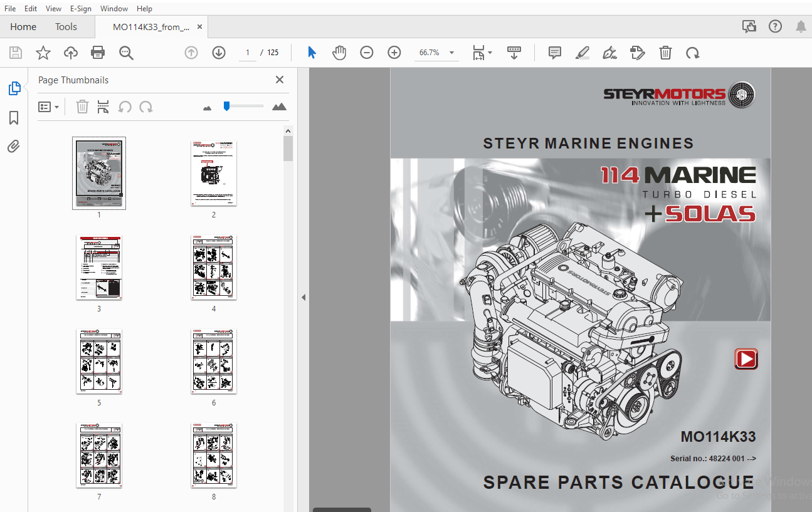Close the MO114K33 document tab
This screenshot has width=812, height=512.
(200, 27)
